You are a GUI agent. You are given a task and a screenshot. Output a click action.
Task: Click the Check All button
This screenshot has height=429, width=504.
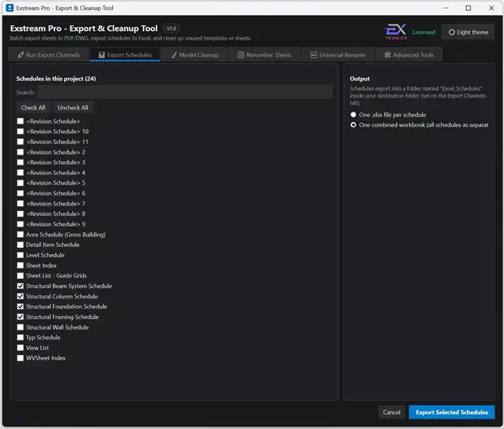point(33,108)
